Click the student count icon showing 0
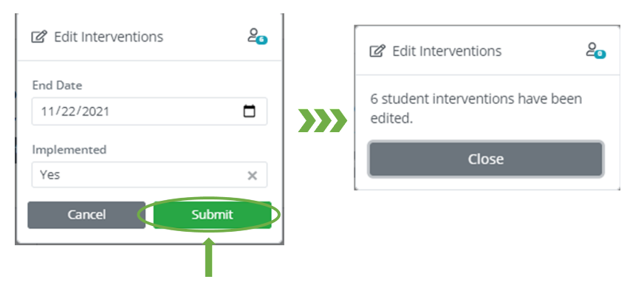Screen dimensions: 644x282 pos(596,50)
